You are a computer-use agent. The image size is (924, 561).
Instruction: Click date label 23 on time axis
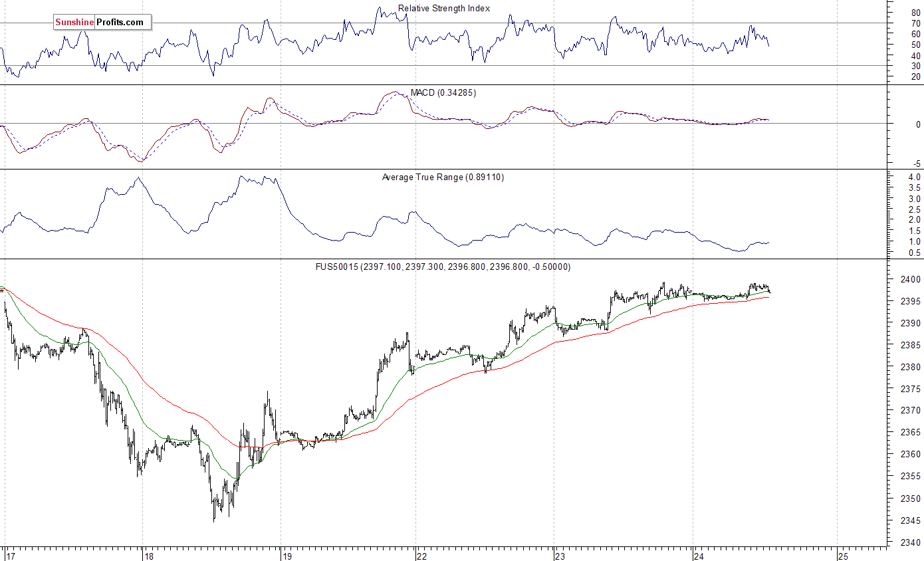(x=560, y=556)
